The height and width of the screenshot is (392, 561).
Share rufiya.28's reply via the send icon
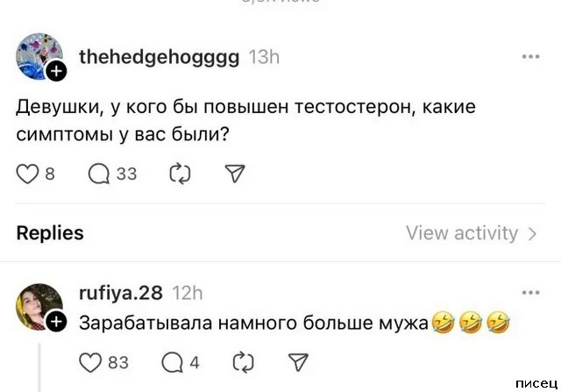point(298,361)
